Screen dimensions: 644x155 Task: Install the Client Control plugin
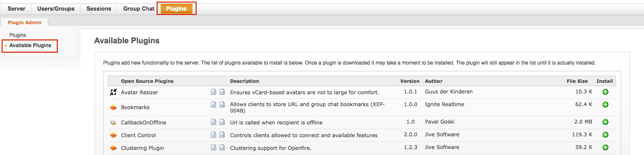(605, 135)
